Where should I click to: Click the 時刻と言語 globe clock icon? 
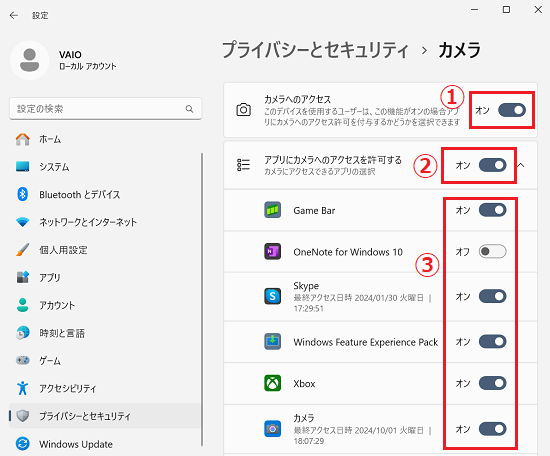[x=23, y=333]
